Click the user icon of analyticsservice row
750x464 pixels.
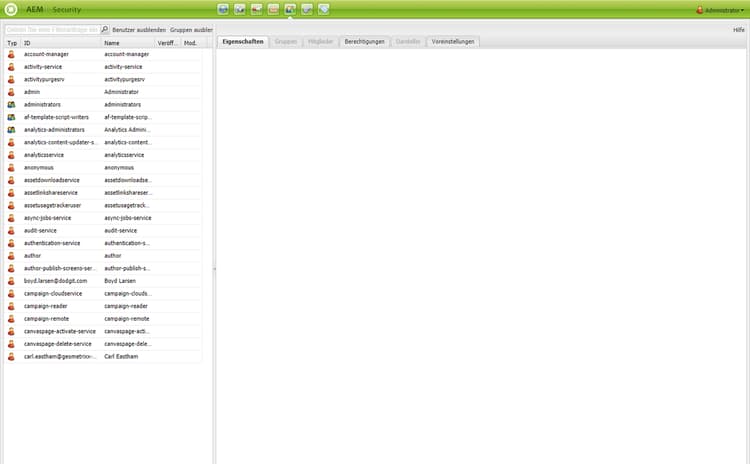(x=11, y=155)
